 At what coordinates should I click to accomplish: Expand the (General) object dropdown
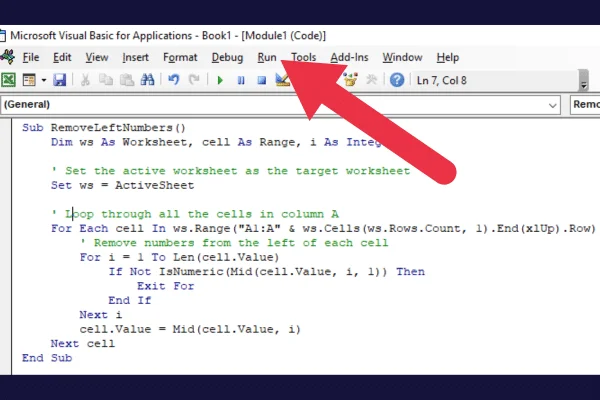(552, 105)
